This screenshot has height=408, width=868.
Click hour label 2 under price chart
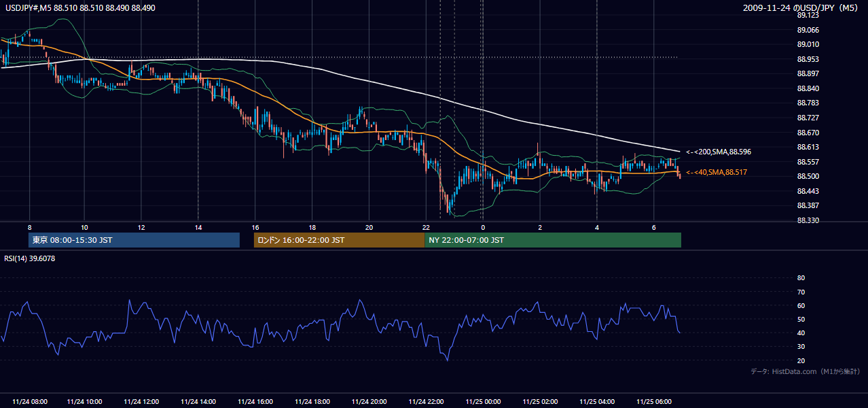click(540, 227)
